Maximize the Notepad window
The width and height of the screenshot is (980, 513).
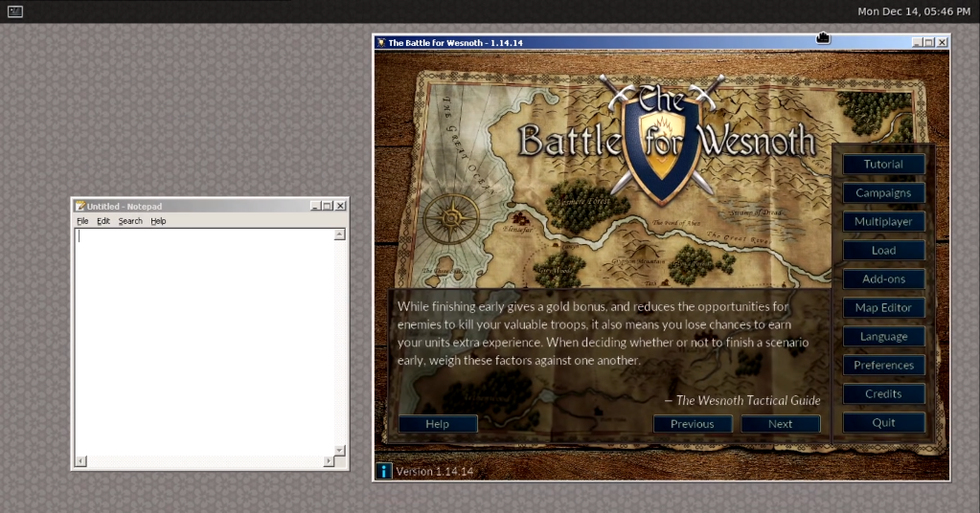[328, 206]
